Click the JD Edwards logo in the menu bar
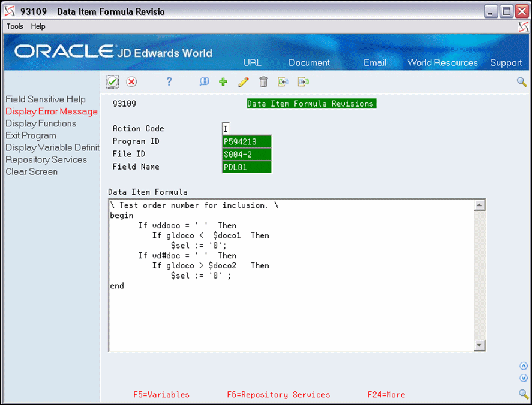 pos(523,27)
